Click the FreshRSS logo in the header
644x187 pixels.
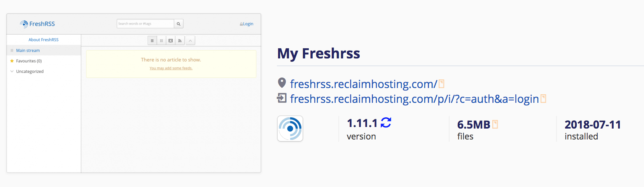37,24
